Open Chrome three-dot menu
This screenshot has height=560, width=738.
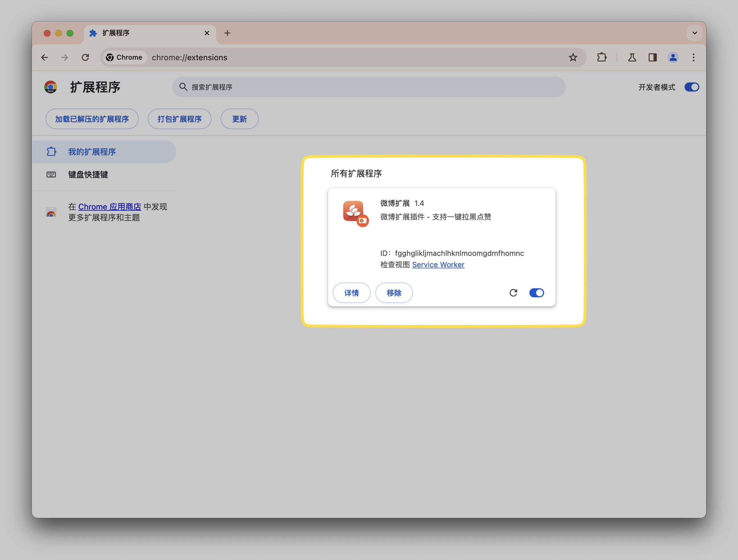point(694,57)
